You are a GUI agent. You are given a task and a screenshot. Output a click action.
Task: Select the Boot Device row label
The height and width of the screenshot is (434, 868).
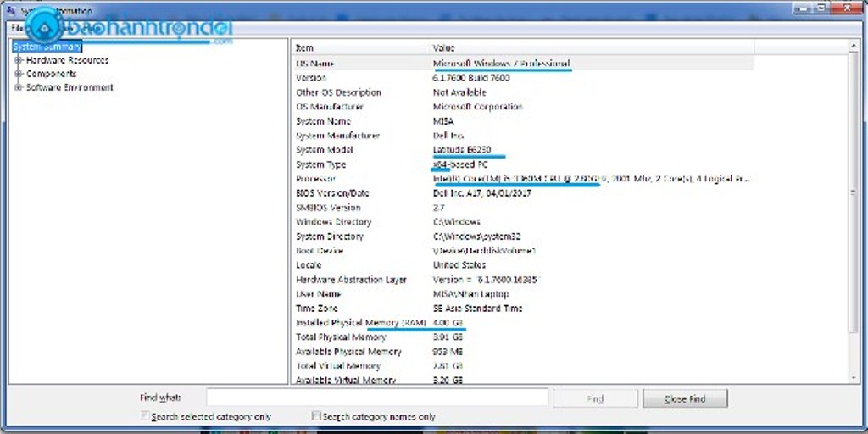point(320,251)
